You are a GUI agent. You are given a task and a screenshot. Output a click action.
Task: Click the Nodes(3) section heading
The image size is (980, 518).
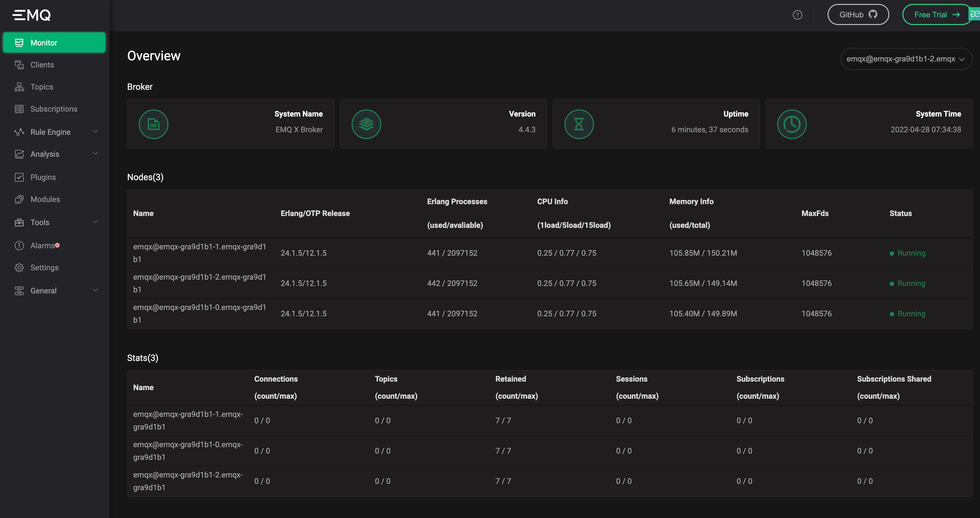click(x=145, y=177)
